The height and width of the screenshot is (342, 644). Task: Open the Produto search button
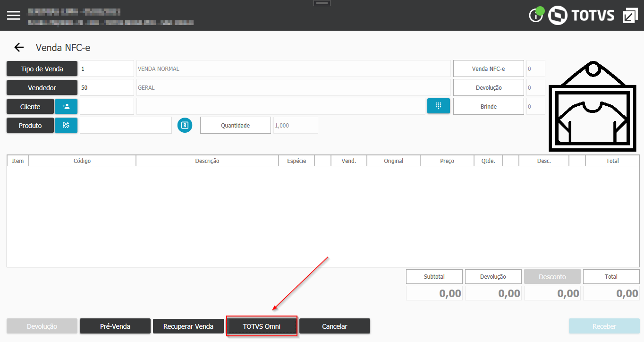(x=30, y=125)
